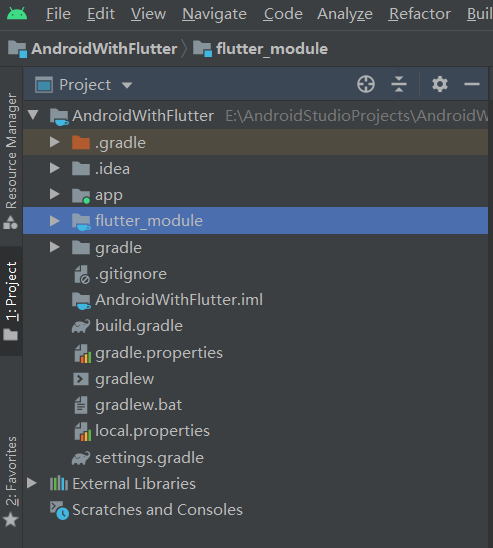Select local.properties file name
The image size is (493, 548).
click(x=152, y=431)
